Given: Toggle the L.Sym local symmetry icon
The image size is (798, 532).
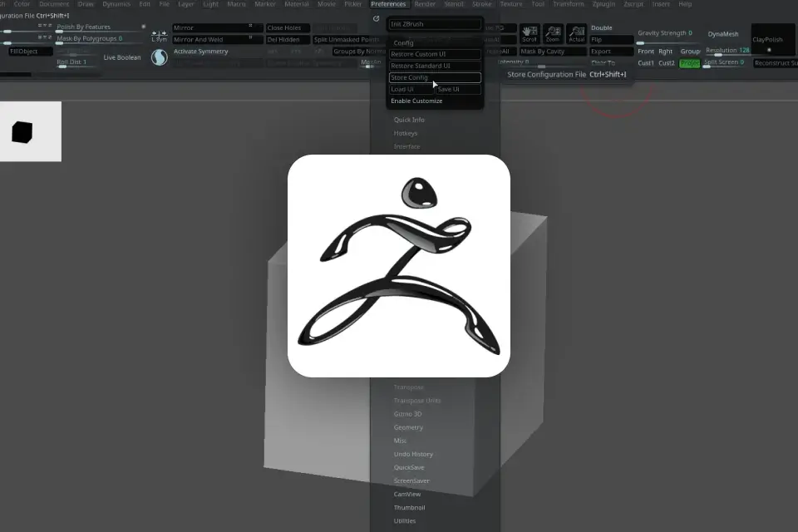Looking at the screenshot, I should point(160,36).
